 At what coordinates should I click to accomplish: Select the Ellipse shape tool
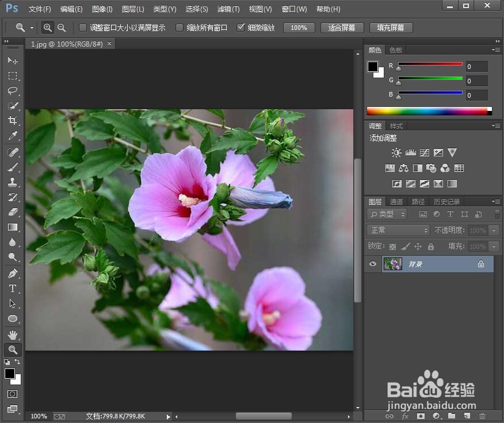click(x=13, y=318)
